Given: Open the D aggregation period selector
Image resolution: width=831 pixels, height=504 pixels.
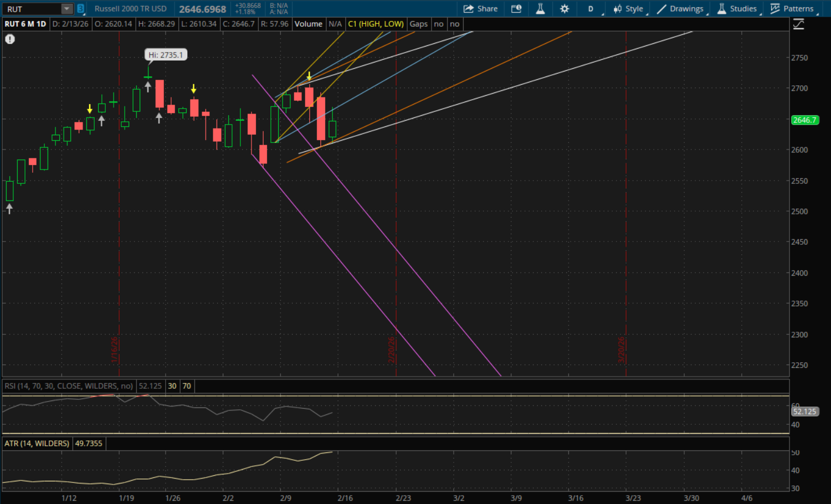Looking at the screenshot, I should pos(591,9).
